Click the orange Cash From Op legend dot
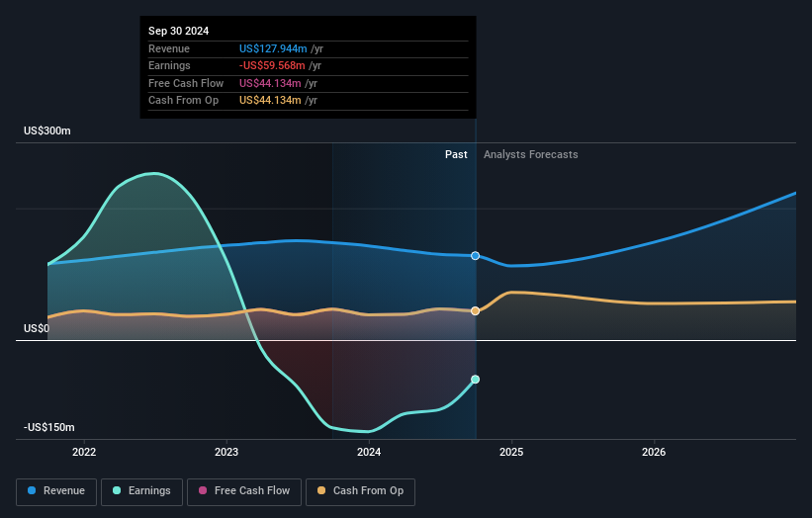812x518 pixels. (x=321, y=490)
